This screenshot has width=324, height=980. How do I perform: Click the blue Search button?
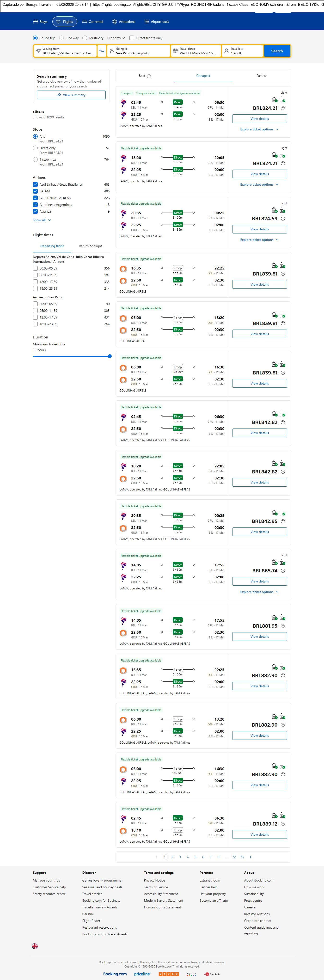276,51
